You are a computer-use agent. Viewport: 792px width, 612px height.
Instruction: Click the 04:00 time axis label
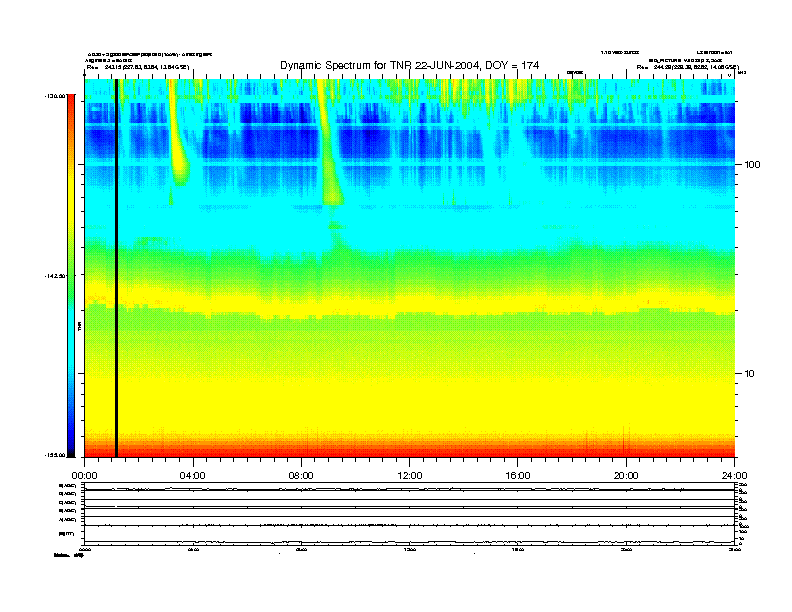click(x=192, y=476)
